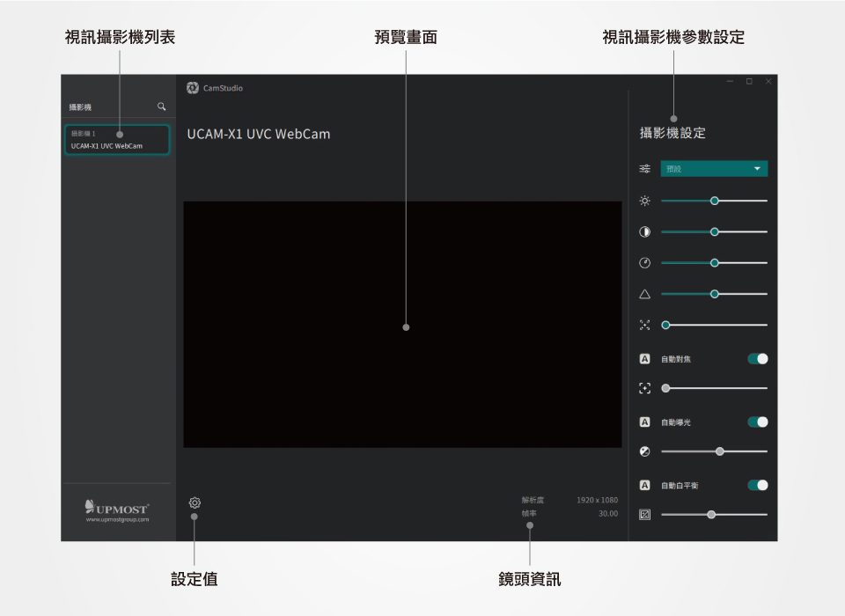Open the www.upmostgroup.com link

[117, 519]
